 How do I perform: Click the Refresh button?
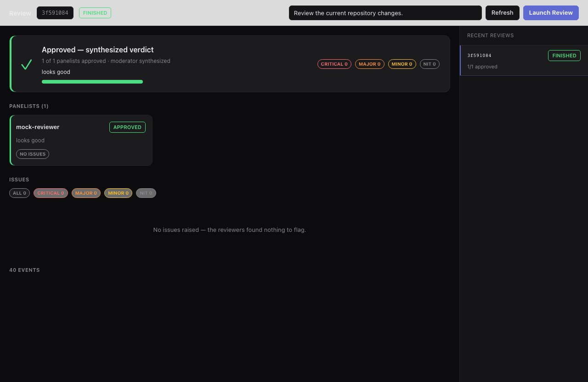coord(502,13)
